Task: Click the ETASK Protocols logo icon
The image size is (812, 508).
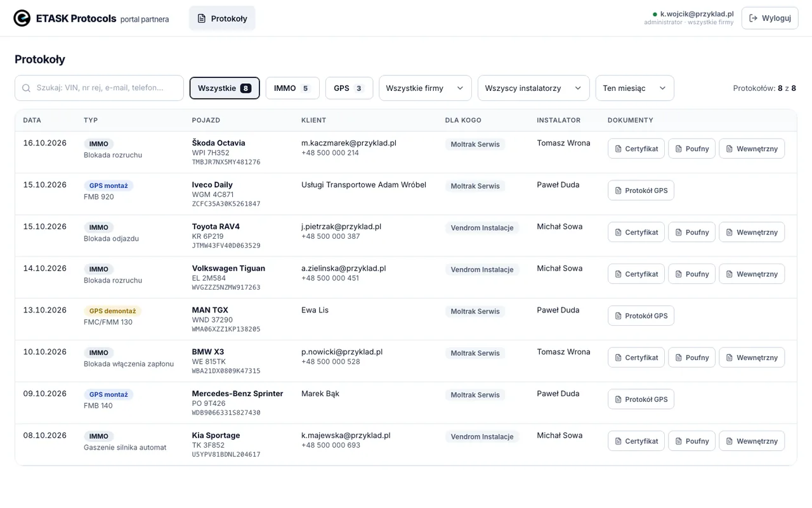Action: [22, 18]
